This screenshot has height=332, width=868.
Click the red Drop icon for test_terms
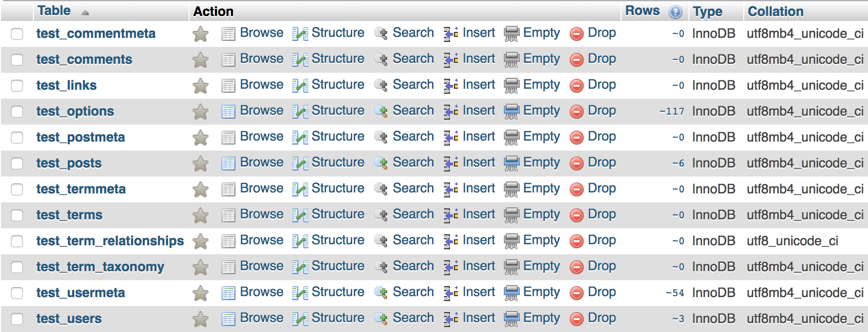point(576,215)
